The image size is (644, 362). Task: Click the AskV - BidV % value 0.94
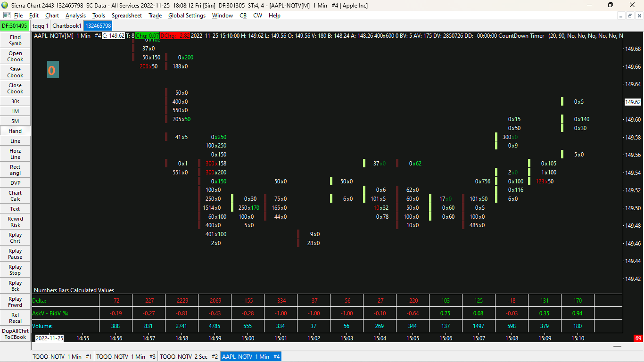(x=577, y=313)
